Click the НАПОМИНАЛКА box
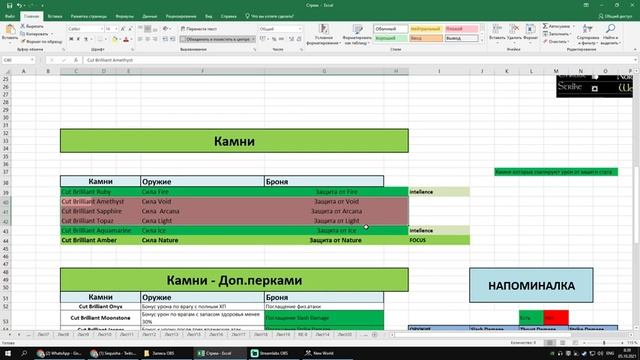640x360 pixels. click(x=531, y=285)
